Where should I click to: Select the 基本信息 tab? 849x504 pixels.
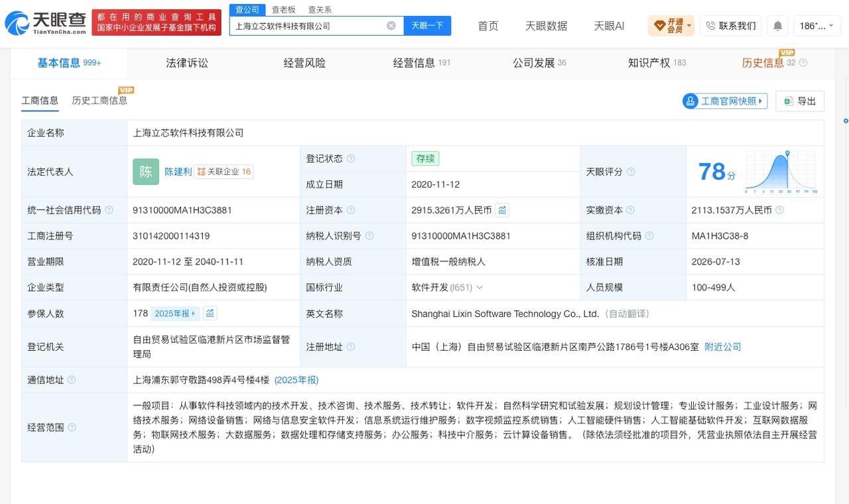click(69, 63)
